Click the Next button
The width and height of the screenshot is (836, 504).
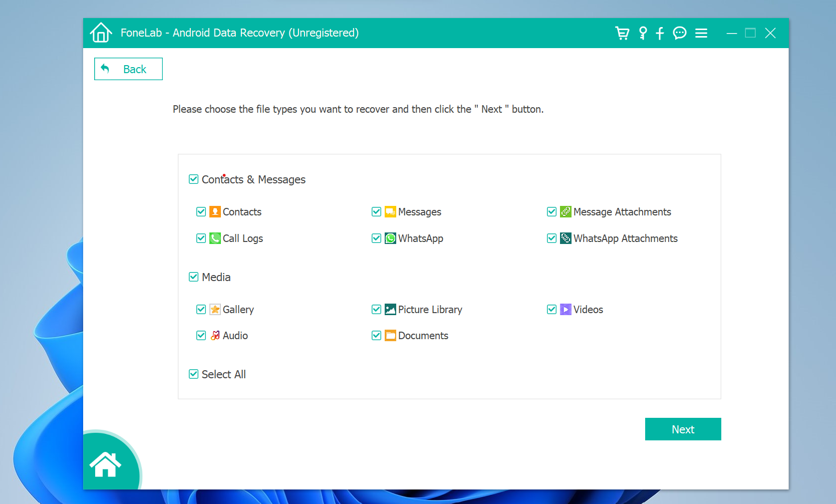(683, 429)
